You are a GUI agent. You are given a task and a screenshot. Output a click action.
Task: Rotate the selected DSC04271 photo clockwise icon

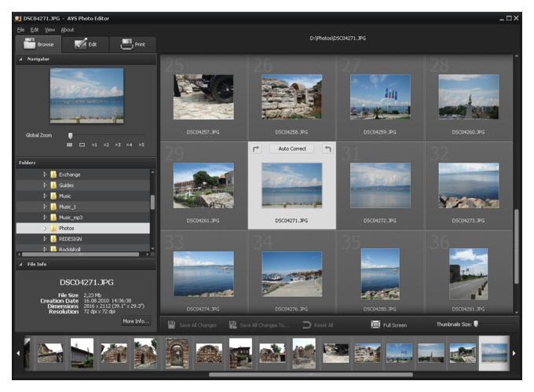[x=256, y=148]
